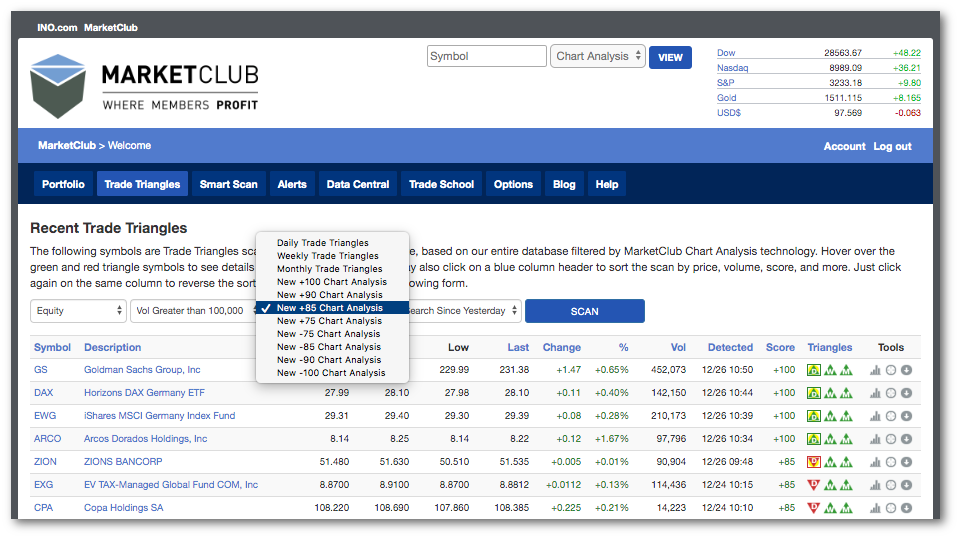Open the bar chart tool for CPA
The image size is (959, 538).
[875, 507]
